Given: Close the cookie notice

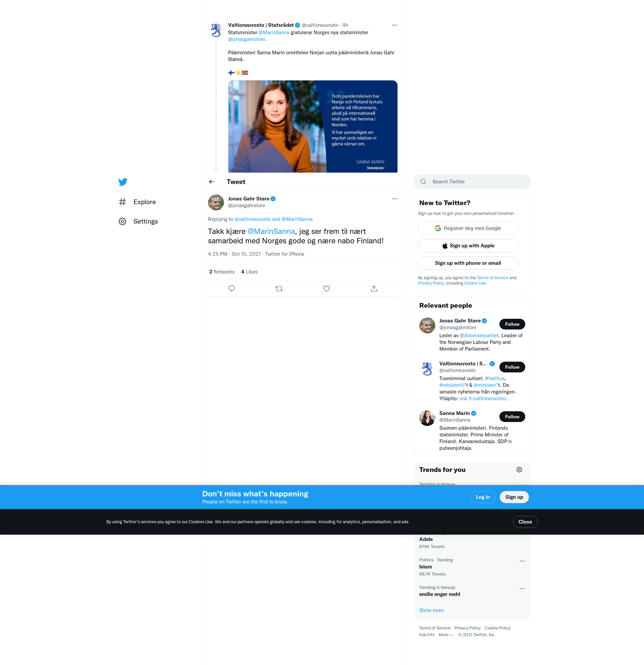Looking at the screenshot, I should point(525,522).
